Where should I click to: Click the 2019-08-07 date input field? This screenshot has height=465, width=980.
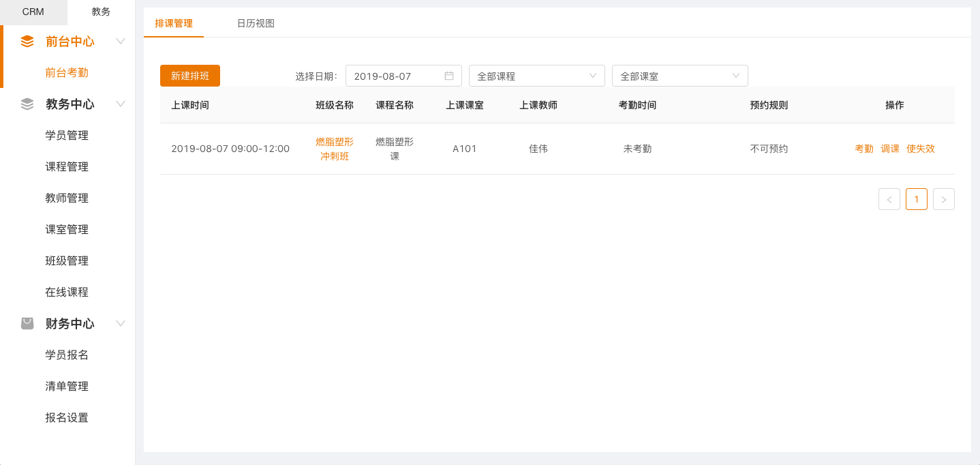point(395,76)
